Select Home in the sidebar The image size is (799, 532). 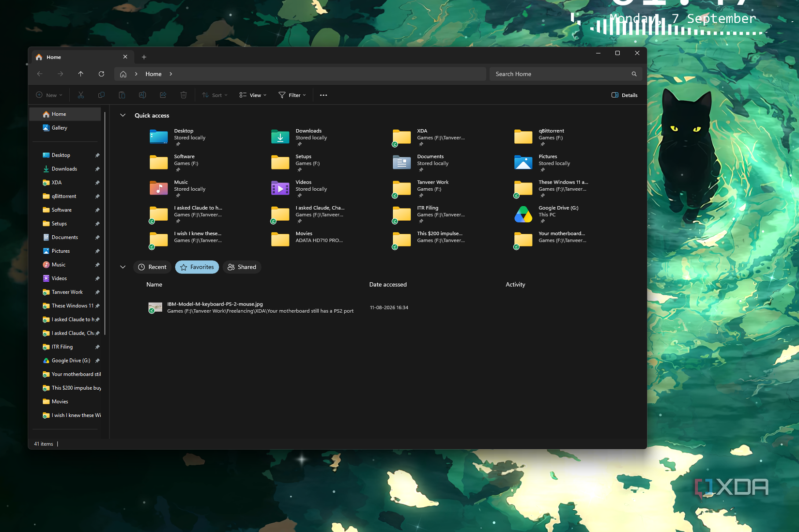tap(65, 114)
